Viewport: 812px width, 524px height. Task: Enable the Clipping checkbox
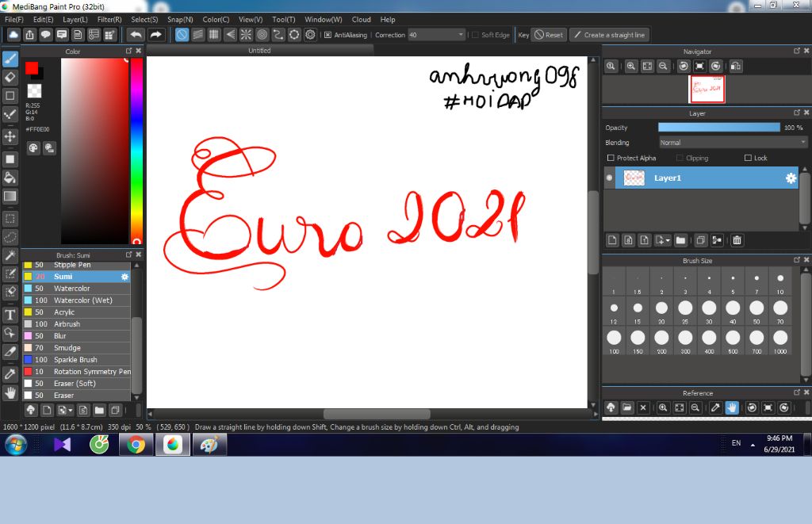(680, 158)
